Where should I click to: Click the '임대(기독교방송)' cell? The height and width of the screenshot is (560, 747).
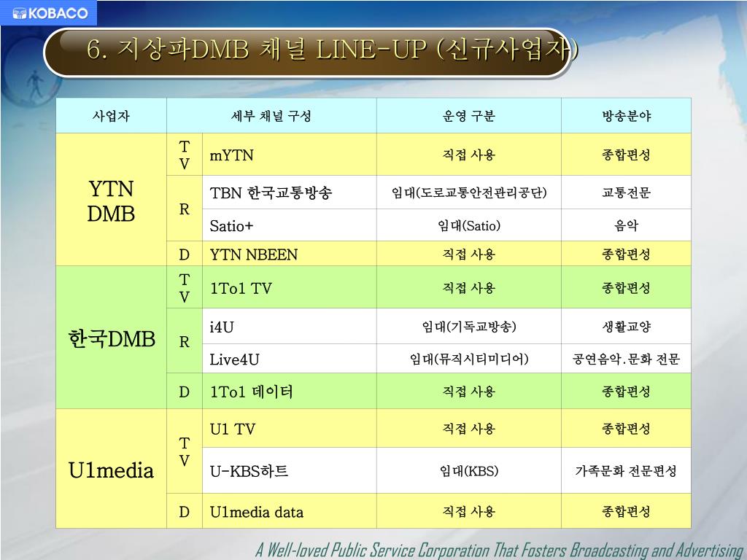point(469,326)
